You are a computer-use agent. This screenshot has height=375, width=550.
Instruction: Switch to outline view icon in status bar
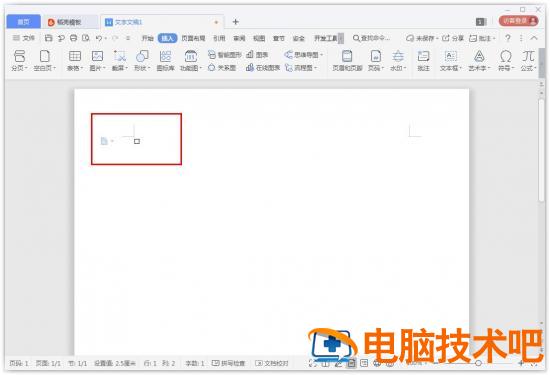click(364, 363)
